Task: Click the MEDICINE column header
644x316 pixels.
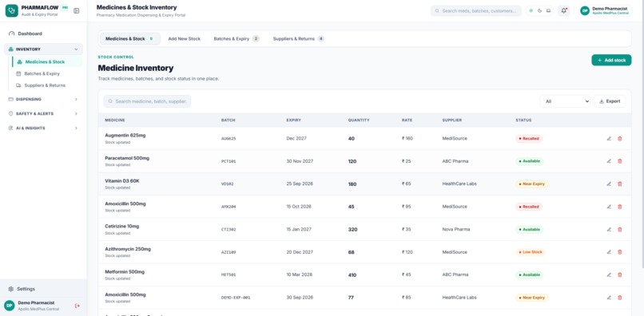Action: pyautogui.click(x=115, y=120)
